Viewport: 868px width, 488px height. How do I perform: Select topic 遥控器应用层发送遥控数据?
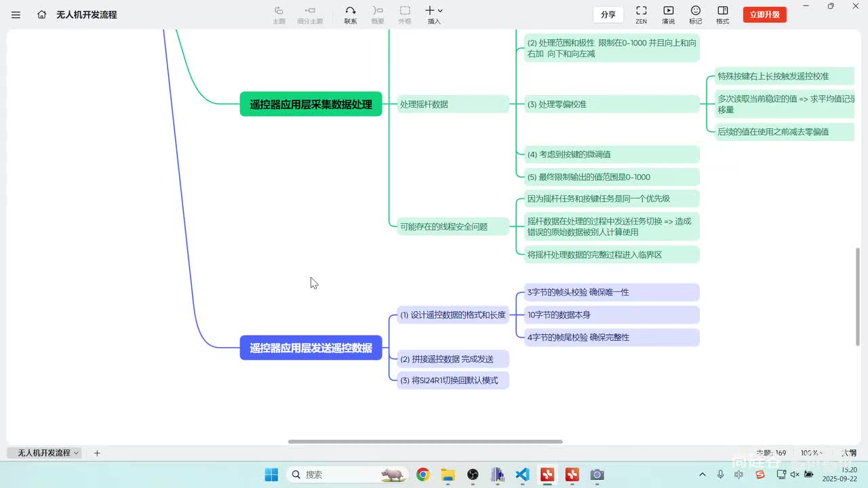click(x=311, y=348)
